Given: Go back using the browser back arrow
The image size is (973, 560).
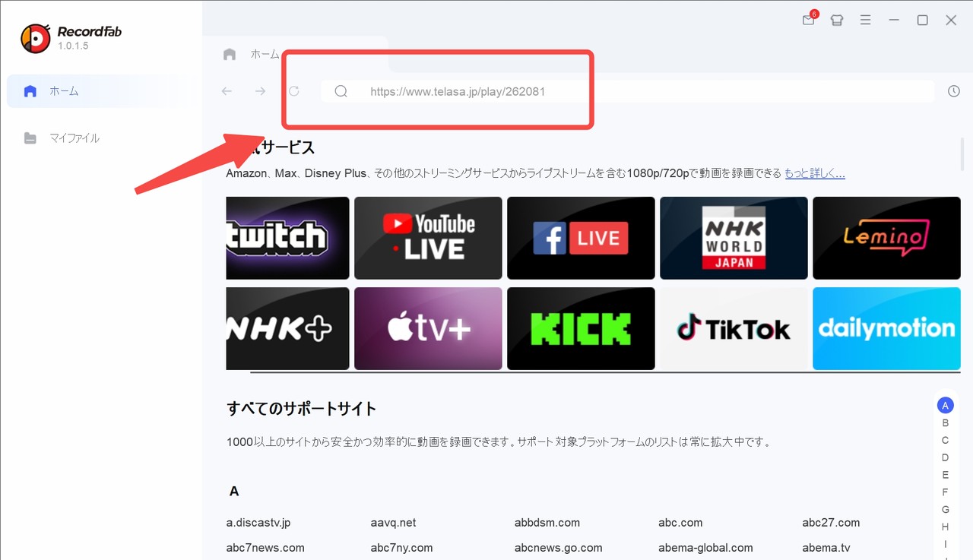Looking at the screenshot, I should pos(226,90).
